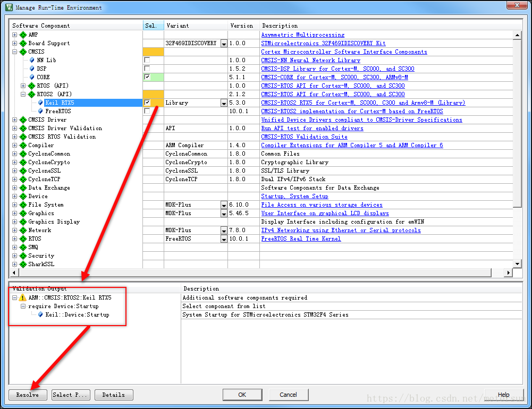Collapse the require Device:Startup node
The height and width of the screenshot is (409, 532).
coord(23,306)
